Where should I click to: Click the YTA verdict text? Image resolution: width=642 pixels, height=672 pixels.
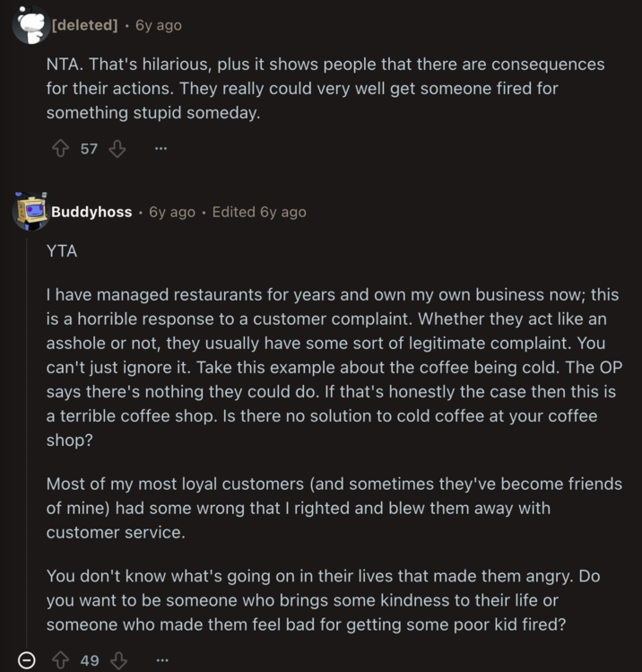click(x=62, y=251)
